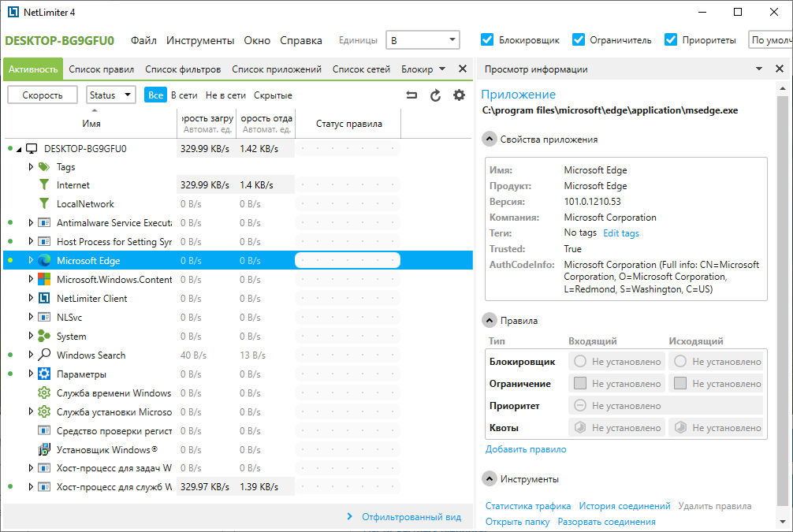The height and width of the screenshot is (532, 793).
Task: Click the Internet filter funnel icon
Action: coord(44,185)
